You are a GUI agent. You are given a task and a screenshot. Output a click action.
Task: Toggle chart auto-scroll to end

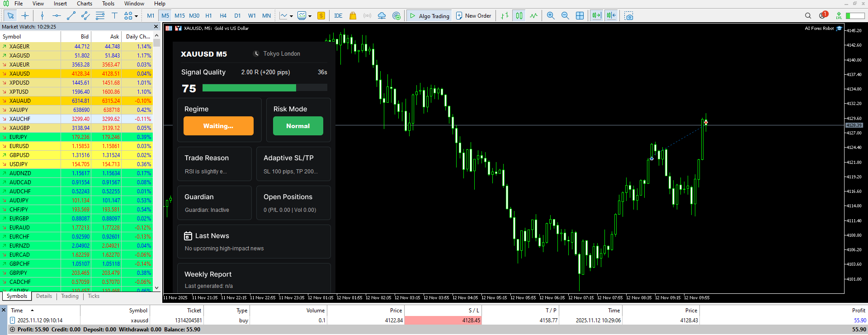point(597,16)
